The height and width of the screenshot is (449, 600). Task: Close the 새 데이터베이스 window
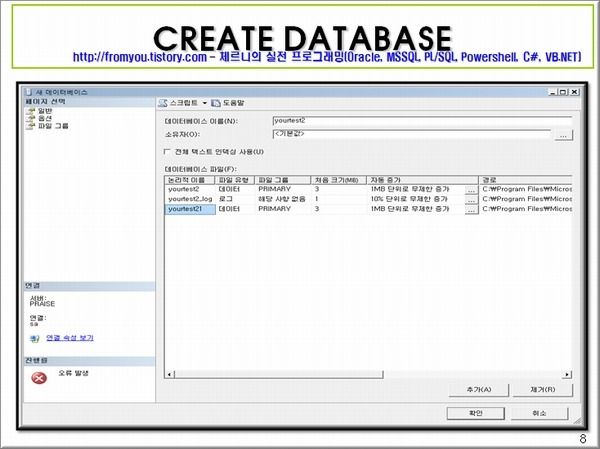(x=574, y=92)
